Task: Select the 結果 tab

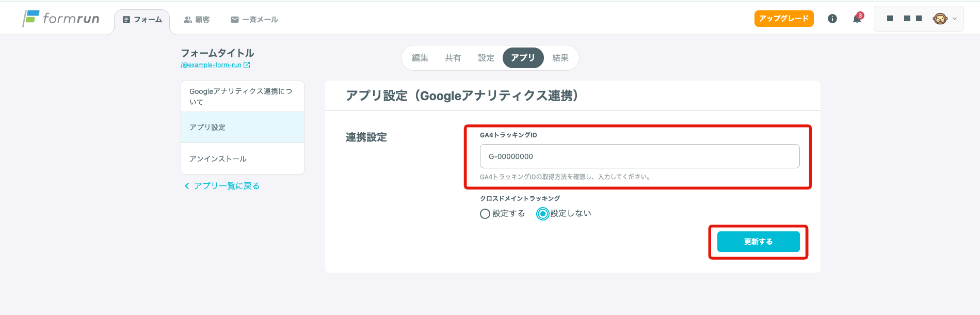Action: 560,58
